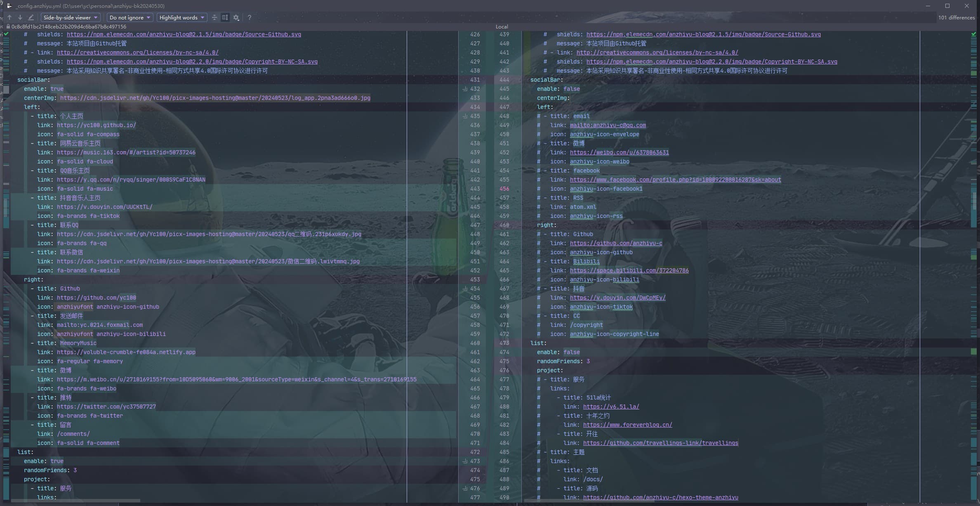Click the read-only lock icon beside revision hash
The width and height of the screenshot is (980, 506).
(8, 26)
